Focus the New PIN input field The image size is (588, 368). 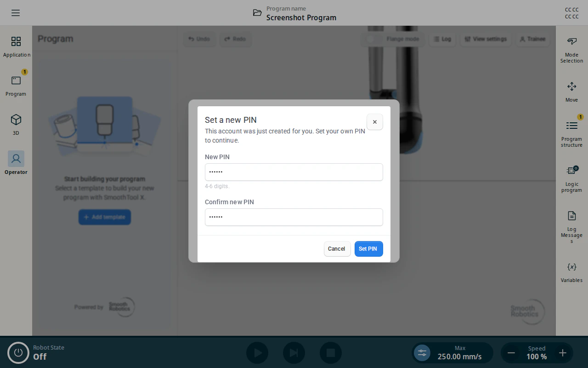coord(294,172)
